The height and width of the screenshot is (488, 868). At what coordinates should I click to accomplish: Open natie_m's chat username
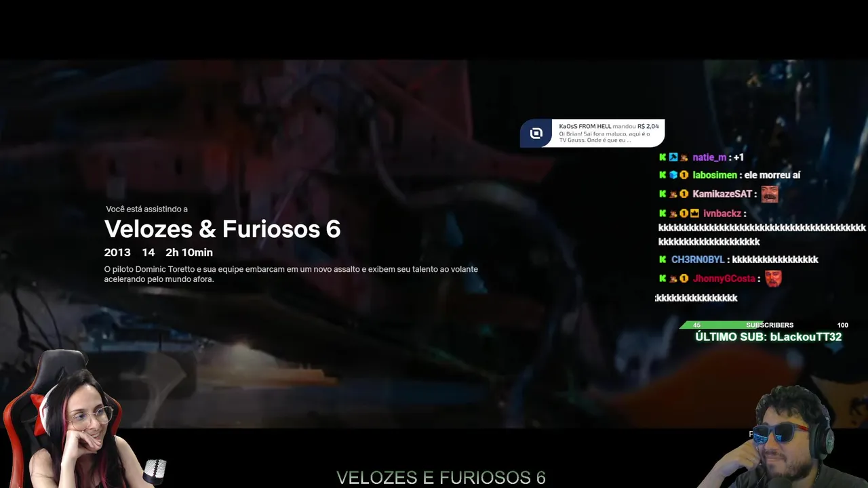709,157
